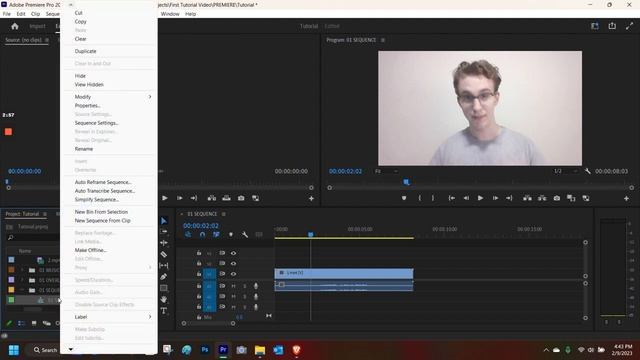This screenshot has height=360, width=640.
Task: Expand the orange-labeled bin folder
Action: tap(22, 270)
